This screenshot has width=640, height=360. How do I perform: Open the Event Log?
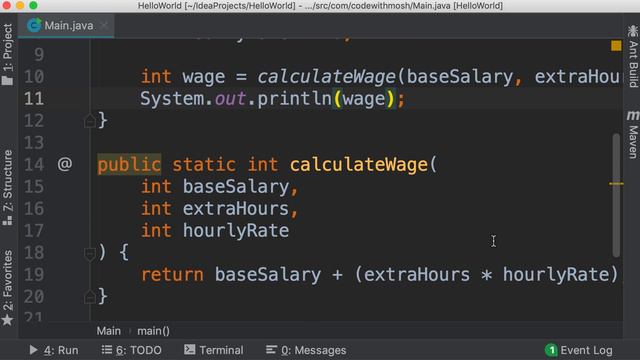tap(579, 350)
